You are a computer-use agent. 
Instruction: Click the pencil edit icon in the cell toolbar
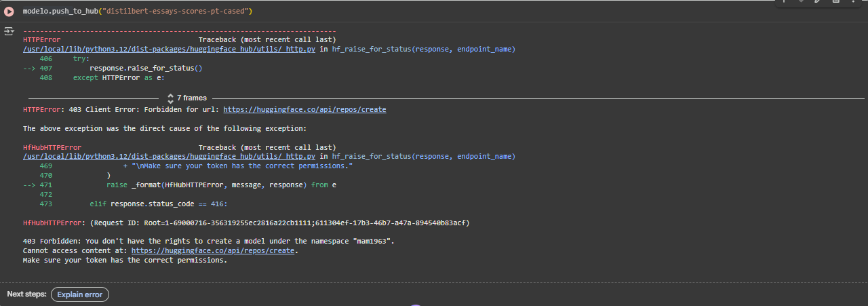[818, 2]
